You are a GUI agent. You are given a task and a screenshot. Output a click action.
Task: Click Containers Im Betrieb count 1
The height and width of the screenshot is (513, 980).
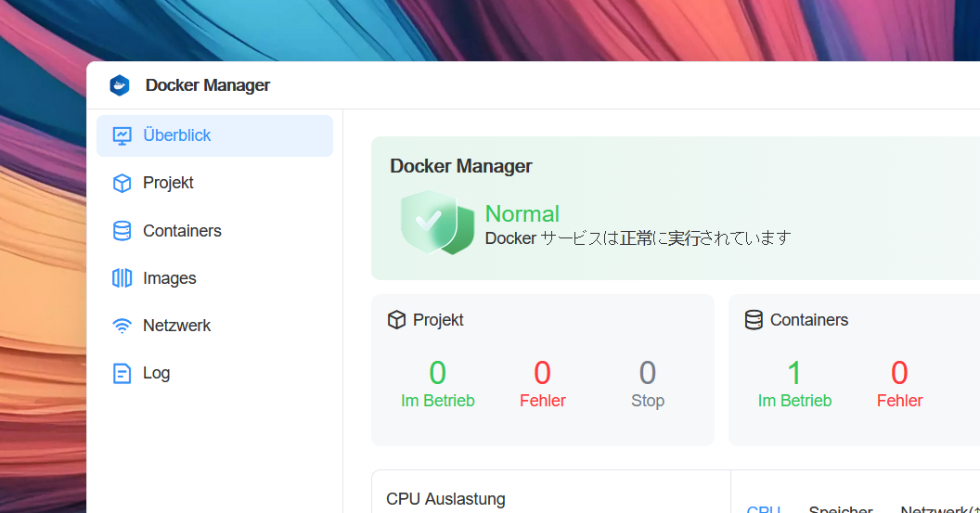pyautogui.click(x=794, y=373)
